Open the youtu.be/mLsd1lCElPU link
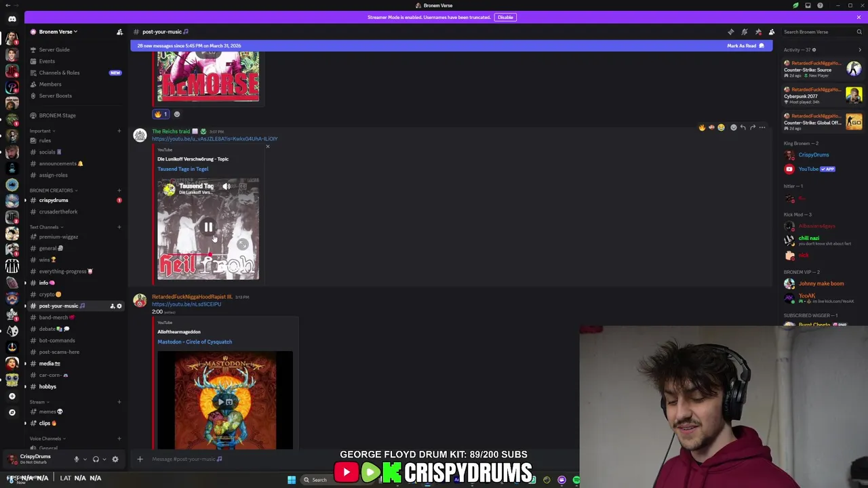The height and width of the screenshot is (488, 868). tap(186, 304)
